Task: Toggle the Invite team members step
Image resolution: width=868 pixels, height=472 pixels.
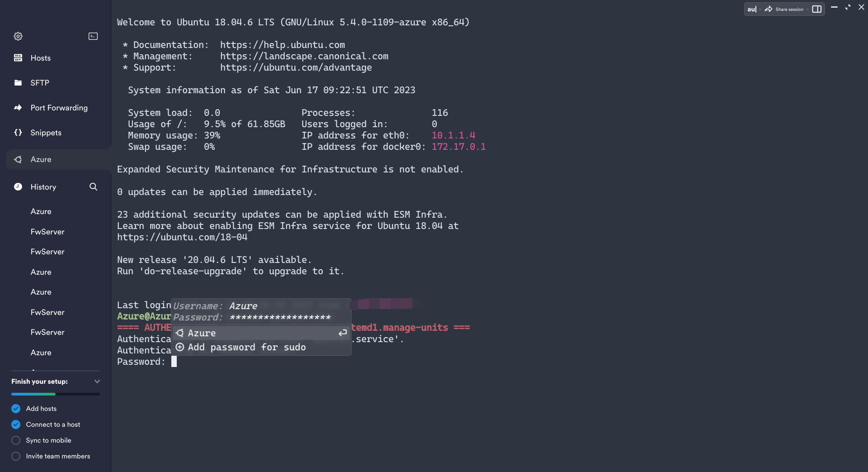Action: (16, 456)
